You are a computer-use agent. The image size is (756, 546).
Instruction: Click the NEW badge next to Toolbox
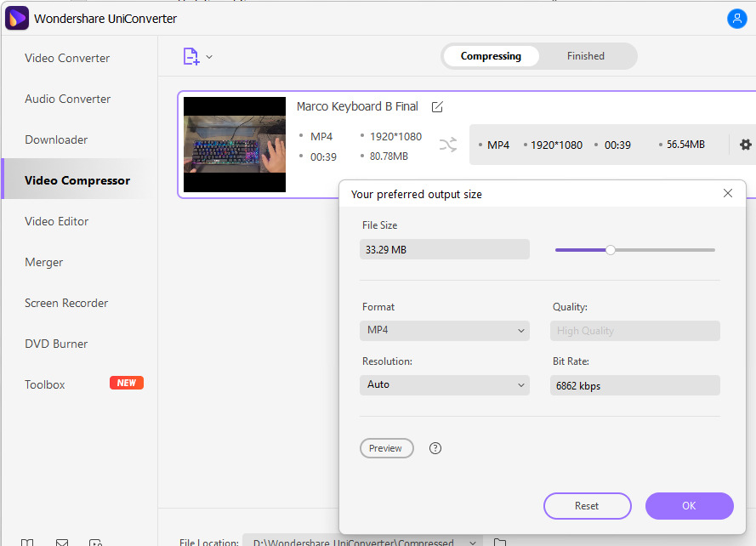[x=127, y=383]
